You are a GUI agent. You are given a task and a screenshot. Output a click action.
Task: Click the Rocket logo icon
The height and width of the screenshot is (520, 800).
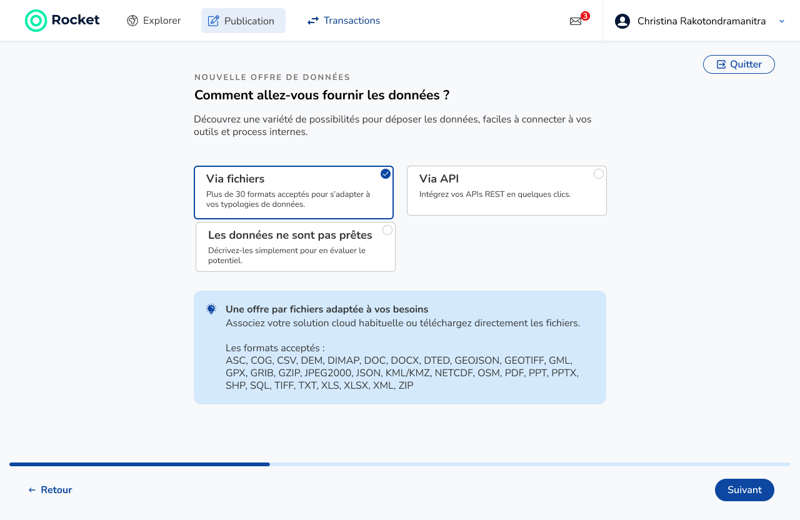point(36,20)
